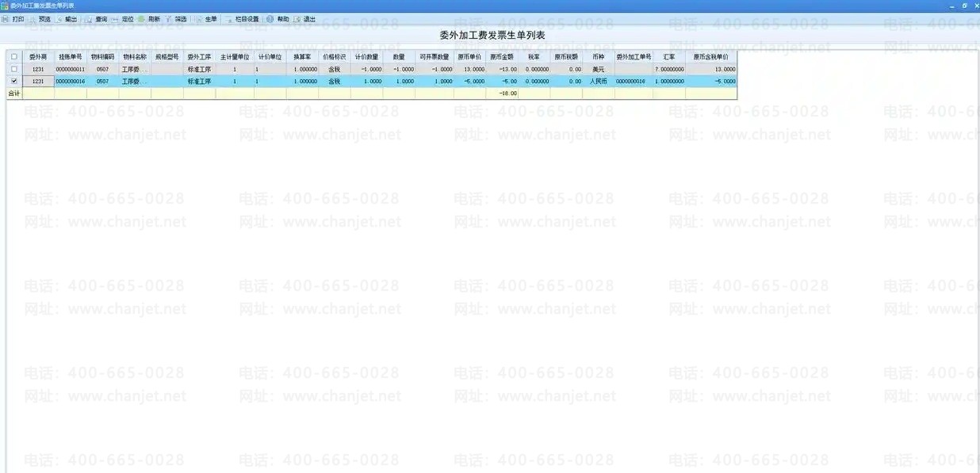
Task: Open 预览 print preview
Action: (x=40, y=19)
